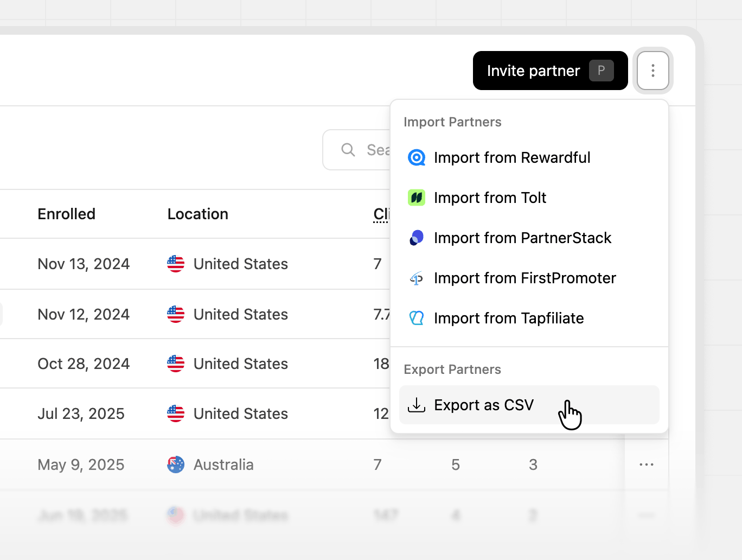This screenshot has height=560, width=742.
Task: Click United States in the Jul 23, 2025 row
Action: 241,413
